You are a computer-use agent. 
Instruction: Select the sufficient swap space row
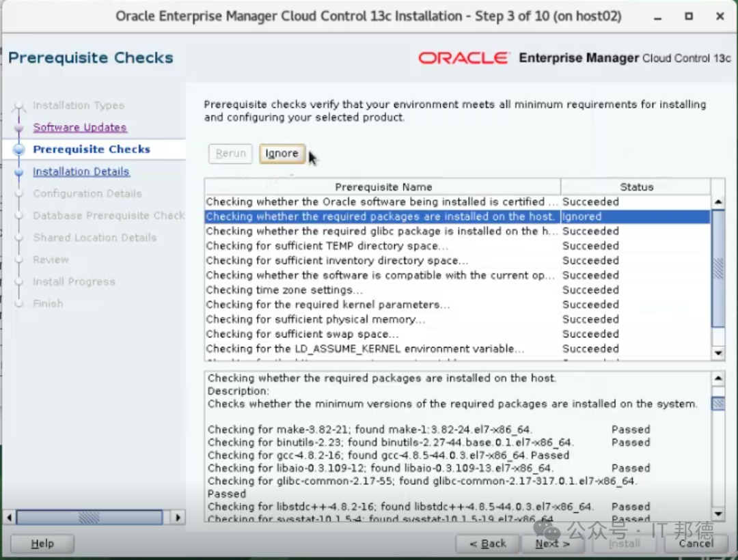click(x=457, y=334)
